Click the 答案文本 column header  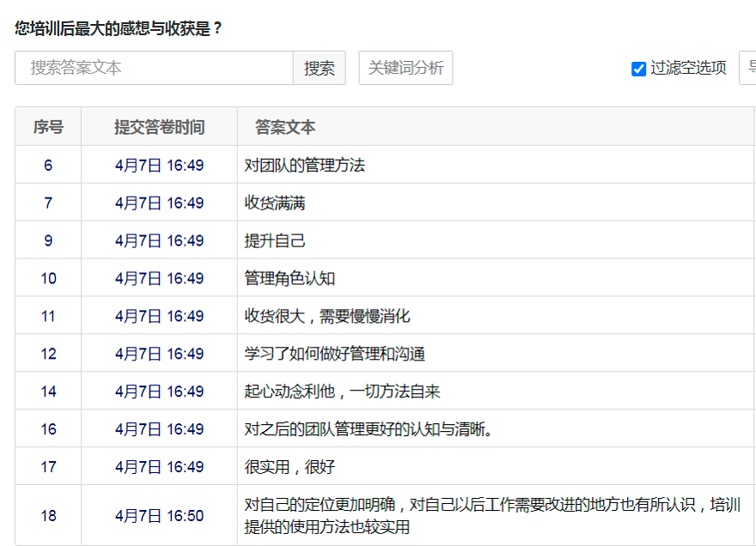click(x=285, y=127)
